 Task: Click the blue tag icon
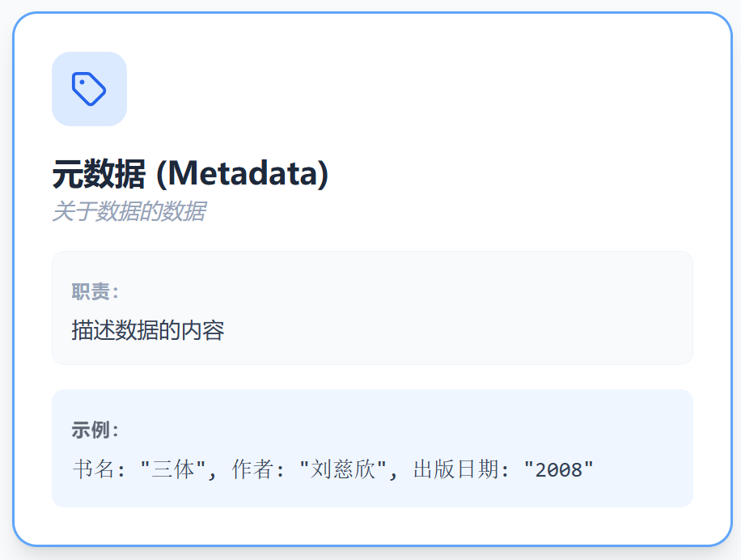pyautogui.click(x=89, y=89)
